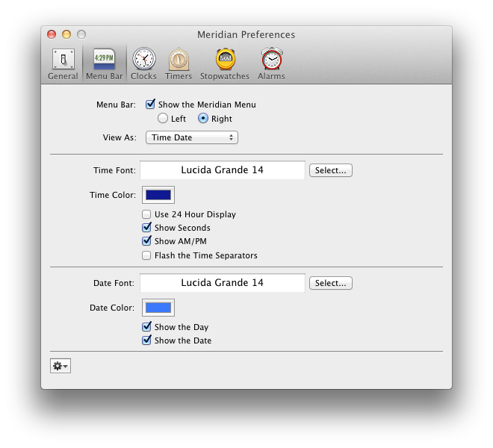The width and height of the screenshot is (493, 448).
Task: Close the Meridian Preferences window
Action: point(52,34)
